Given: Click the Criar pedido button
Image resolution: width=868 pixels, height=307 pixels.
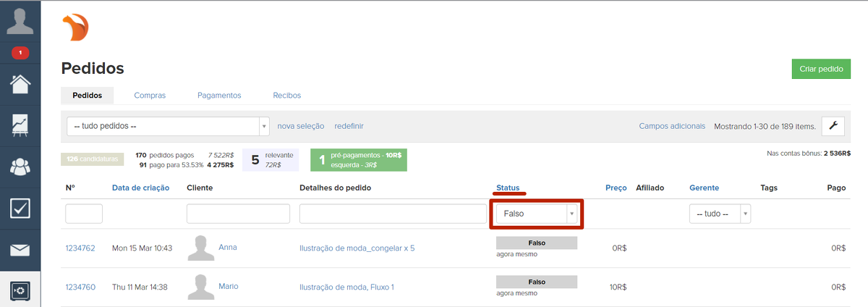Looking at the screenshot, I should pos(821,69).
